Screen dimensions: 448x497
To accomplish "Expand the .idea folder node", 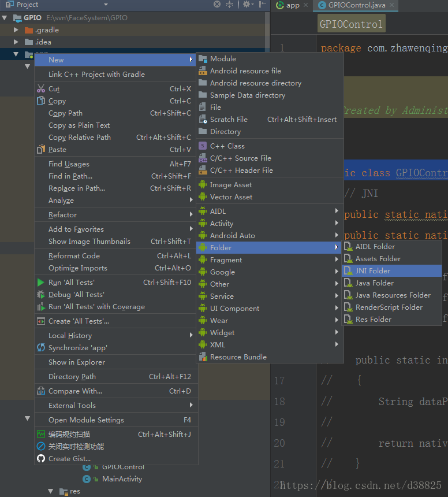I will pos(16,42).
